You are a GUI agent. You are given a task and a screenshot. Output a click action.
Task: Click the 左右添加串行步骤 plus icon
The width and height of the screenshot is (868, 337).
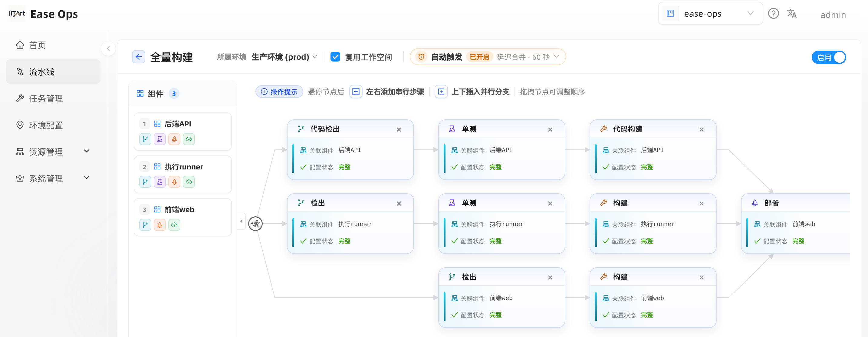[x=356, y=92]
